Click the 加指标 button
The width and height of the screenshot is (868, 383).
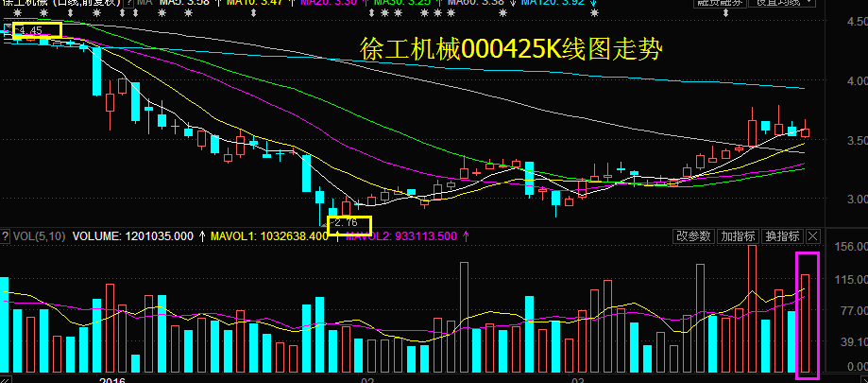tap(738, 236)
